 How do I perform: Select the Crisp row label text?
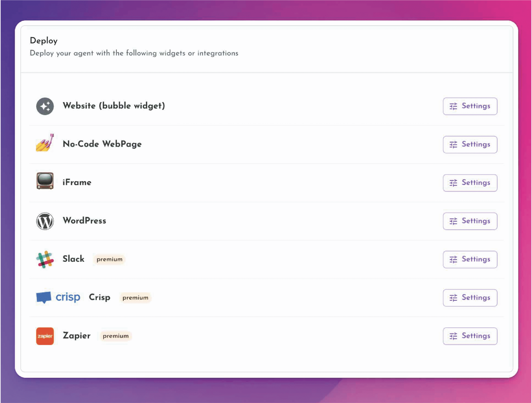pyautogui.click(x=99, y=297)
